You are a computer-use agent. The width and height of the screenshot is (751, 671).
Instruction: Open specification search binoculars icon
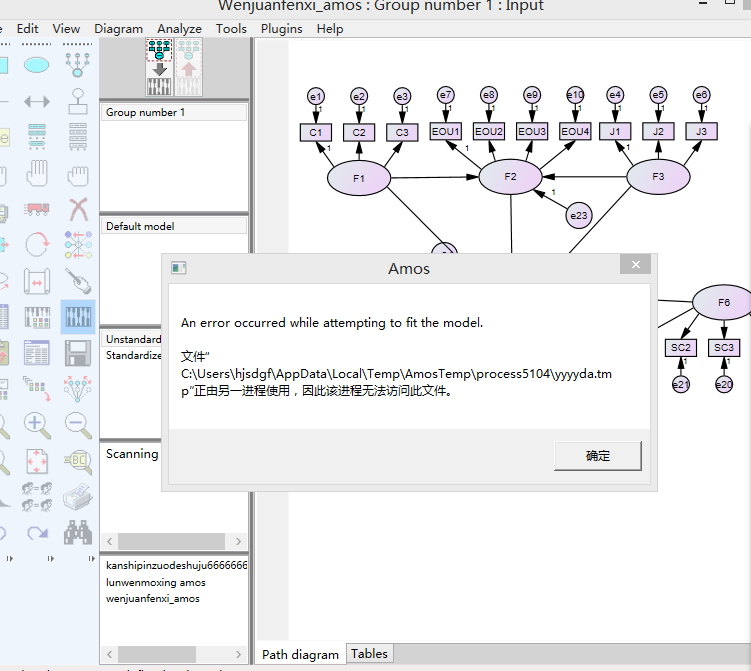78,532
